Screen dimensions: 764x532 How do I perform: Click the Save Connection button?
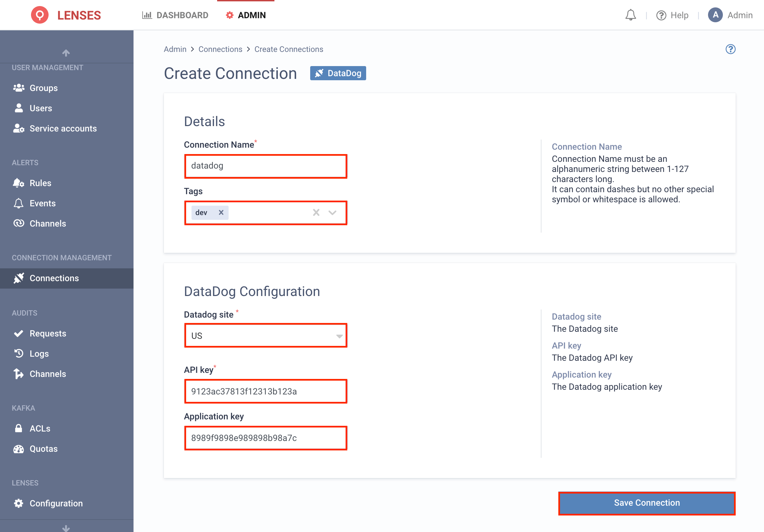[647, 503]
